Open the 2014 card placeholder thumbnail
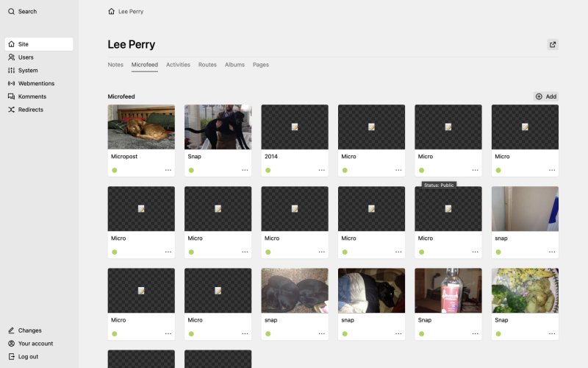The width and height of the screenshot is (588, 368). 295,127
